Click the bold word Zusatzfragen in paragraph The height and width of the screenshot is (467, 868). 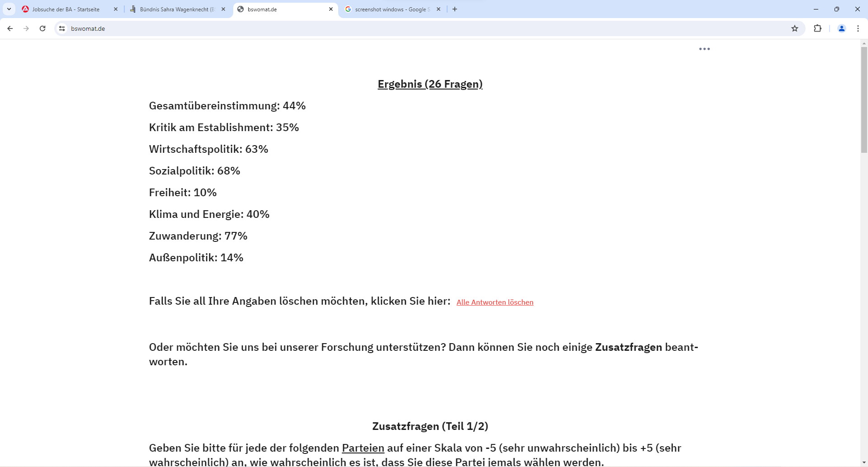[628, 347]
